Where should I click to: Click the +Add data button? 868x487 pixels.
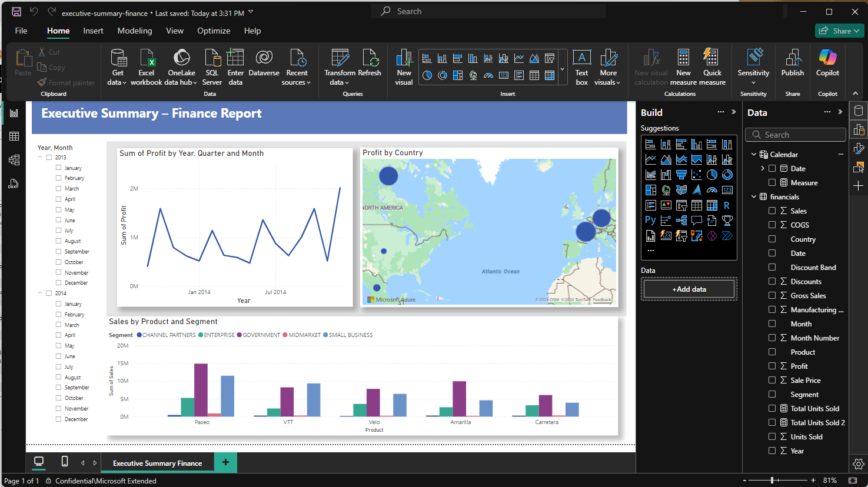pyautogui.click(x=689, y=289)
